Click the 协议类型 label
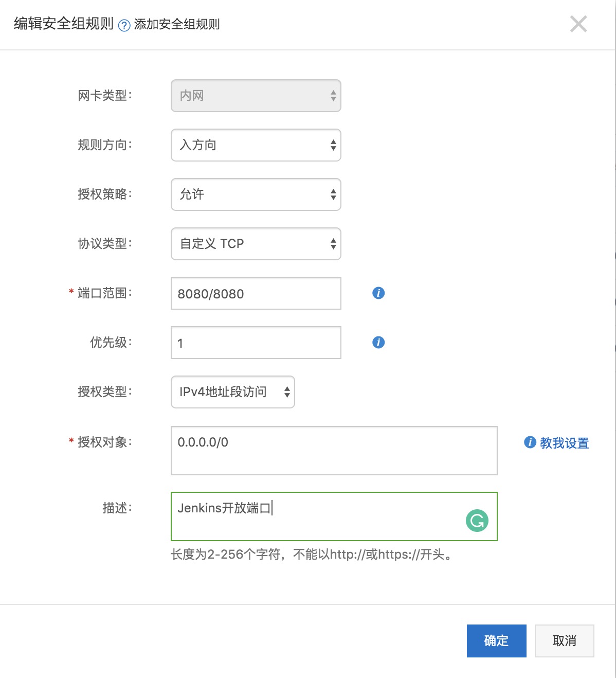Viewport: 616px width, 678px height. [105, 244]
